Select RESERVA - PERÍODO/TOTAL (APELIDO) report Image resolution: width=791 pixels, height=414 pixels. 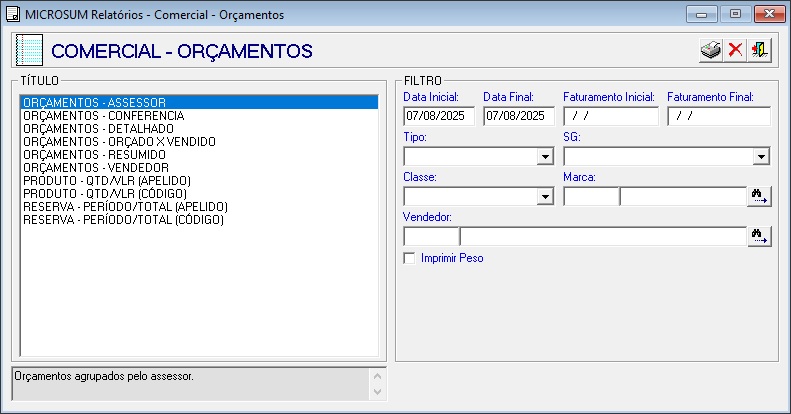pyautogui.click(x=199, y=207)
